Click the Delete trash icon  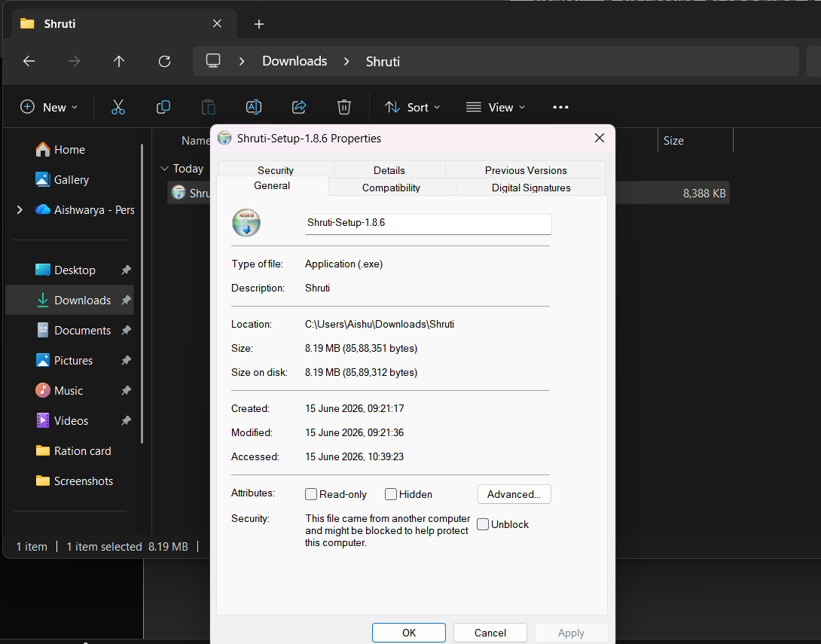[x=344, y=107]
